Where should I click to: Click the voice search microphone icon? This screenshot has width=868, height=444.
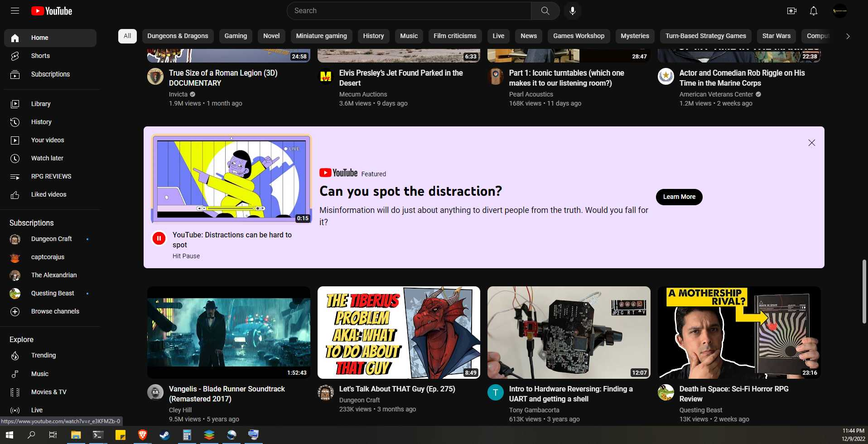573,11
